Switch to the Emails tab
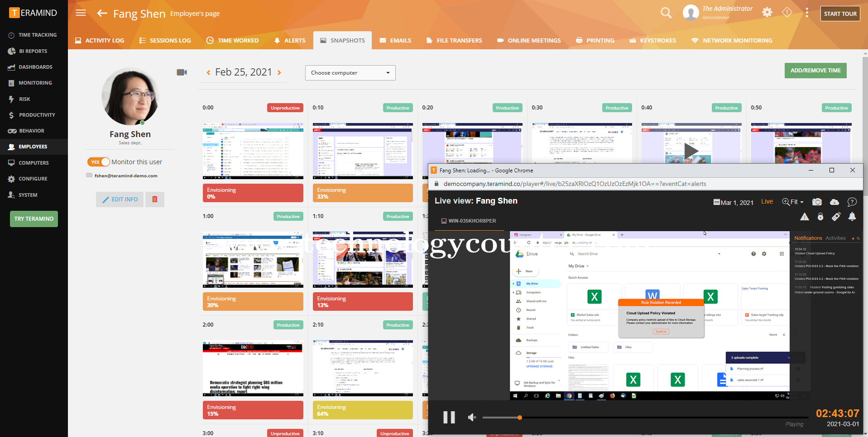 395,40
